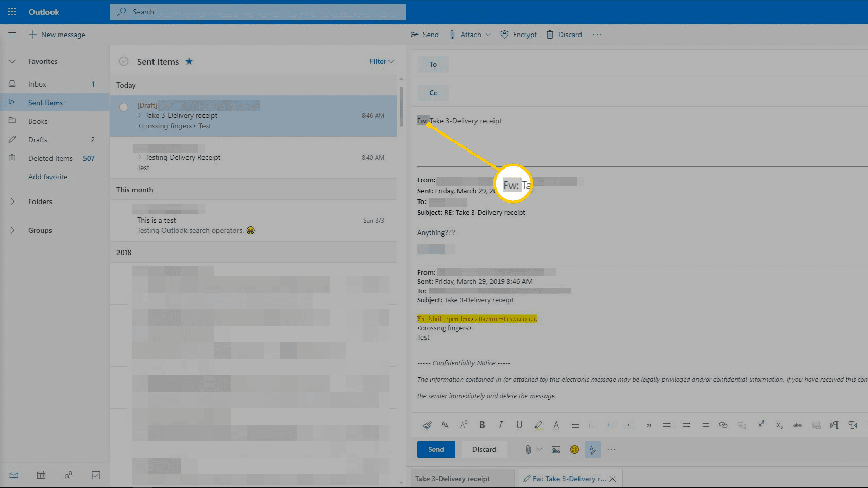The height and width of the screenshot is (488, 868).
Task: Expand the bottom attach dropdown arrow
Action: (x=539, y=449)
